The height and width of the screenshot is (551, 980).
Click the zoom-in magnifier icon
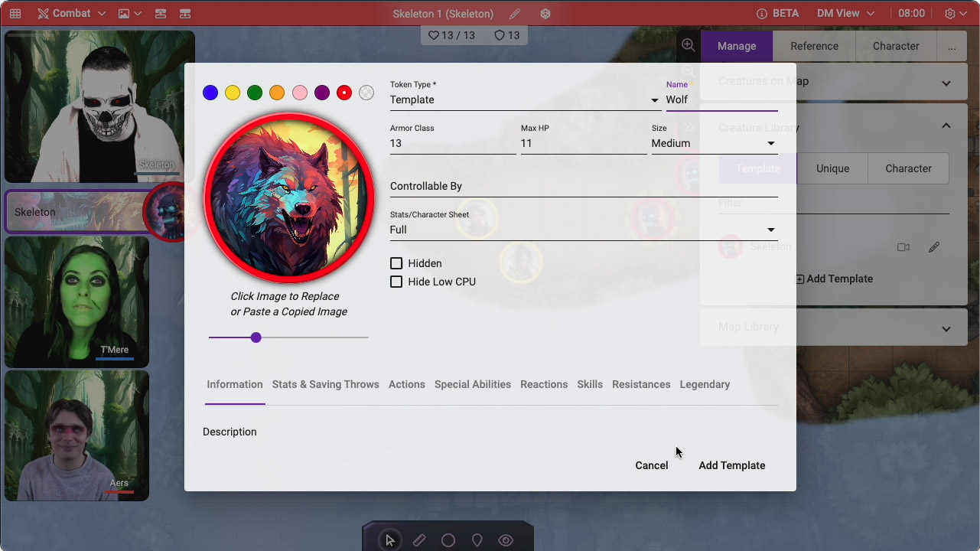click(689, 45)
